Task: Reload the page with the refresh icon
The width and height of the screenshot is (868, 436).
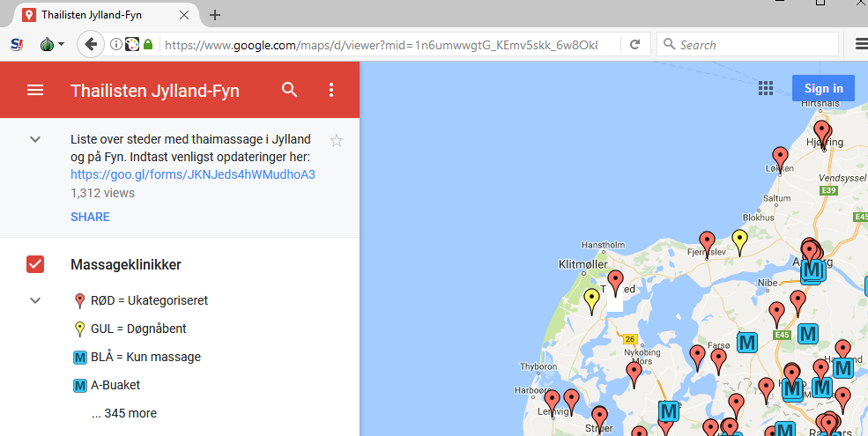Action: click(x=635, y=45)
